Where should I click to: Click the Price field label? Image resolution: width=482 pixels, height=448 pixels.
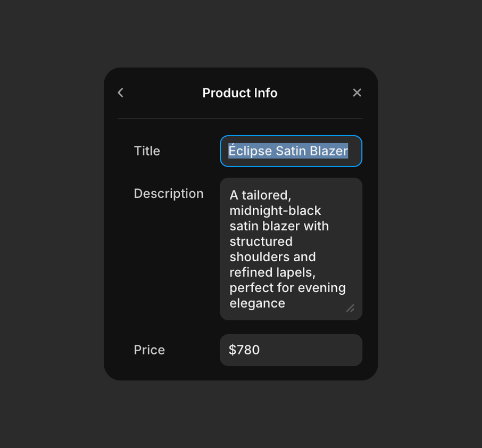pos(149,350)
